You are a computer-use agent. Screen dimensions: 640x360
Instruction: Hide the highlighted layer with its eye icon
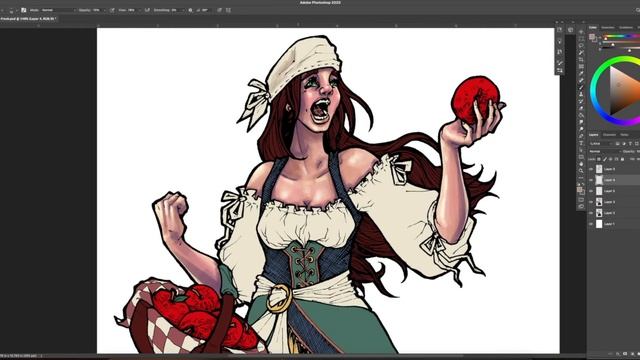click(x=591, y=180)
